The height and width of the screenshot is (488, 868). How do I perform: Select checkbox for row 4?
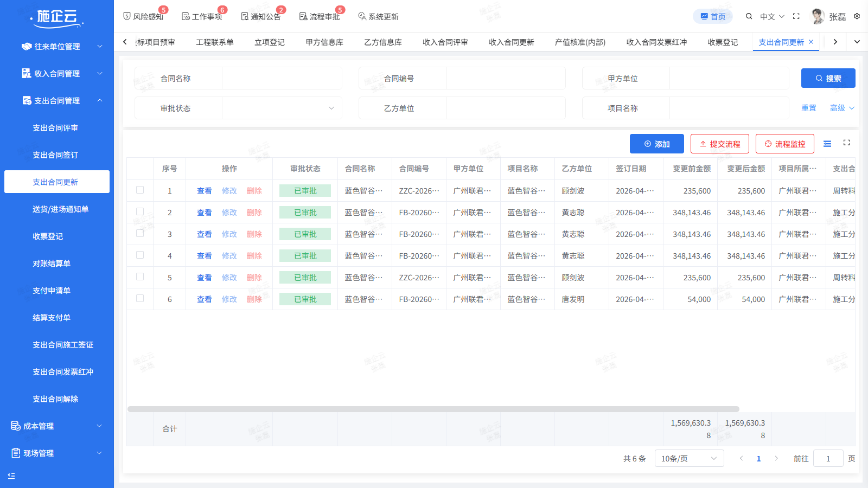(140, 255)
